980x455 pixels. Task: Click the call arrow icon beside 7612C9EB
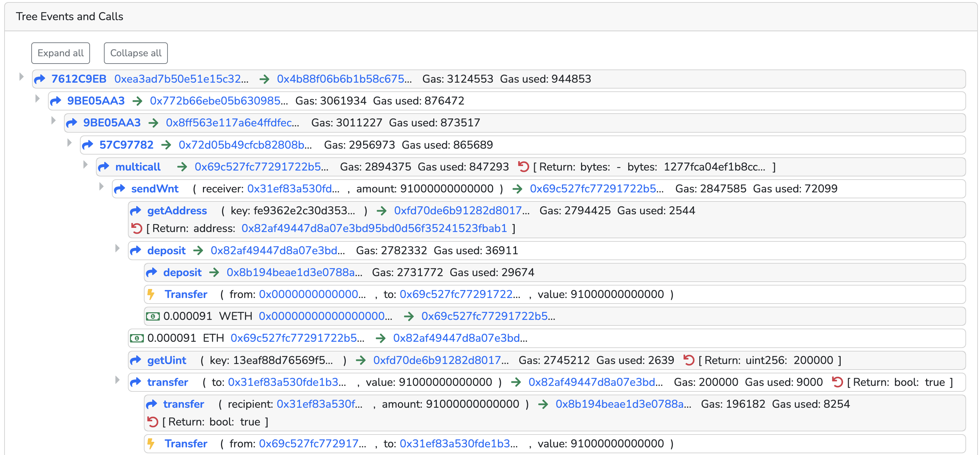[40, 79]
